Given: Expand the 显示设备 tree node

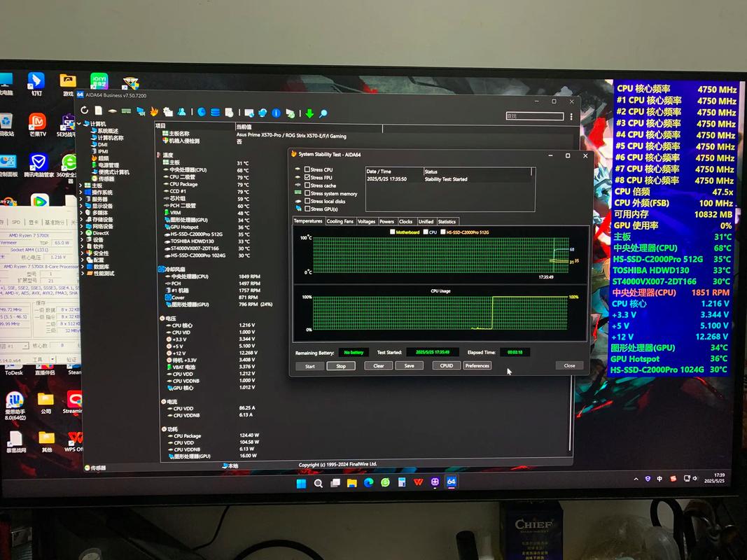Looking at the screenshot, I should 81,206.
